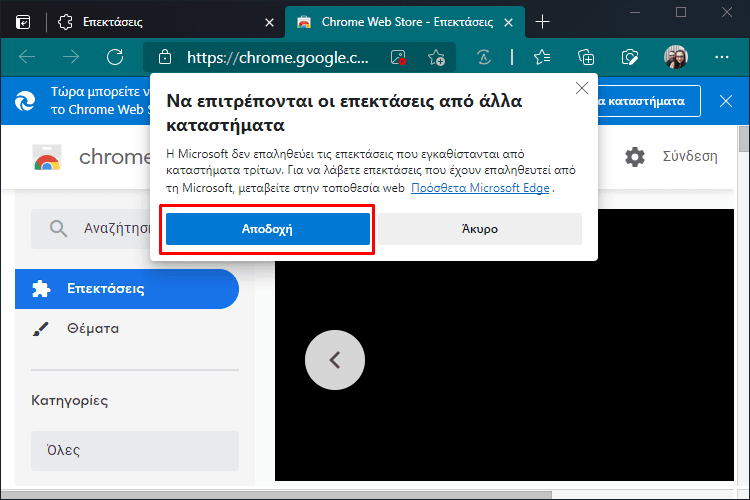Screen dimensions: 750x500
Task: Reload the current page
Action: tap(115, 57)
